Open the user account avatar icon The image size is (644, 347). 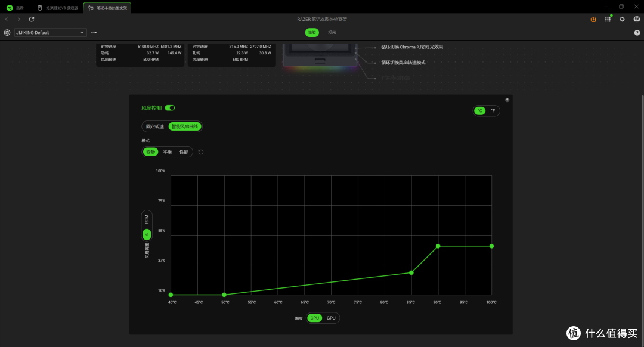pos(637,19)
